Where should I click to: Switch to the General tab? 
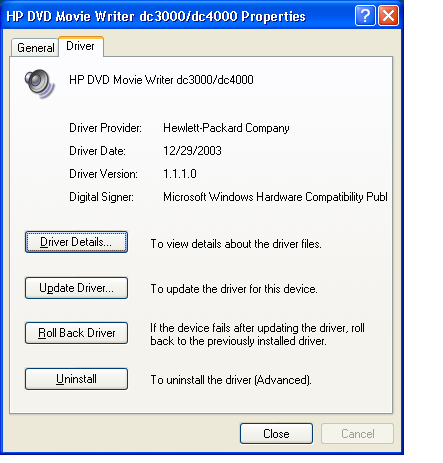point(35,48)
